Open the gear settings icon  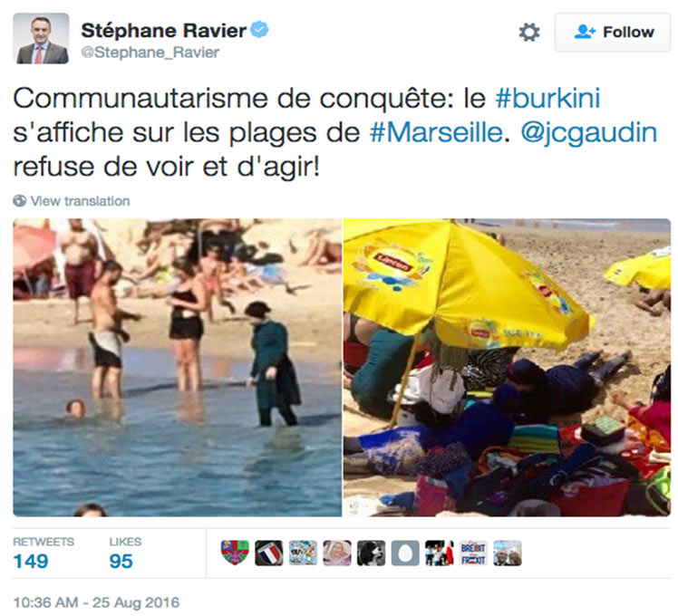pyautogui.click(x=528, y=33)
